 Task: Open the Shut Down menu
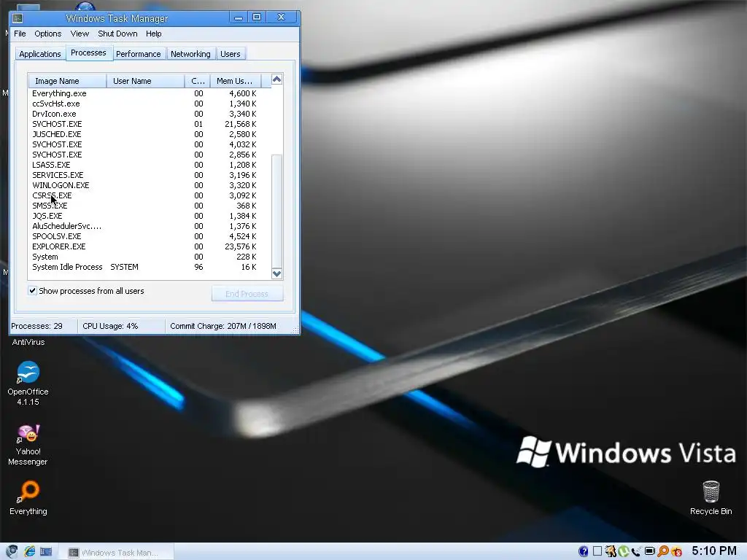[x=117, y=34]
